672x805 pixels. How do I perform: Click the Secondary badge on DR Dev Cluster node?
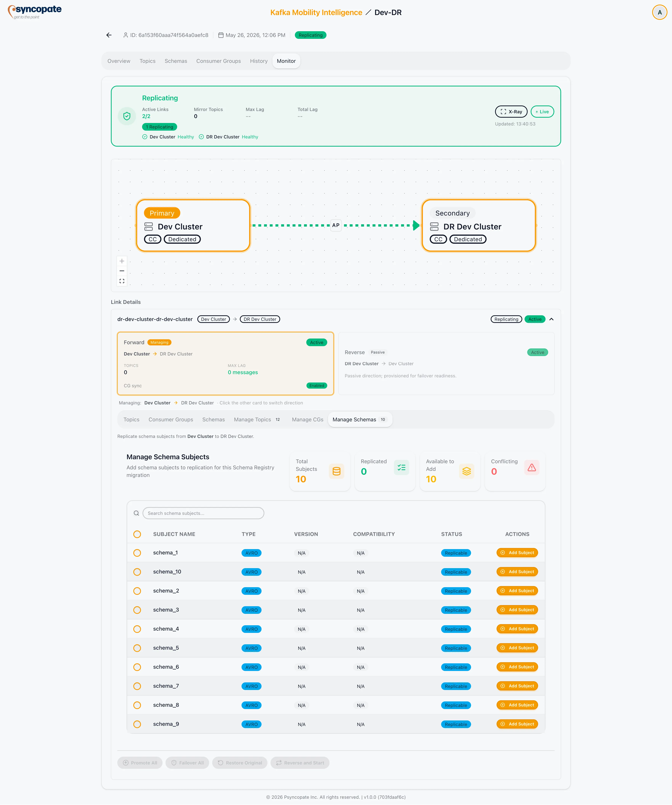(x=453, y=213)
